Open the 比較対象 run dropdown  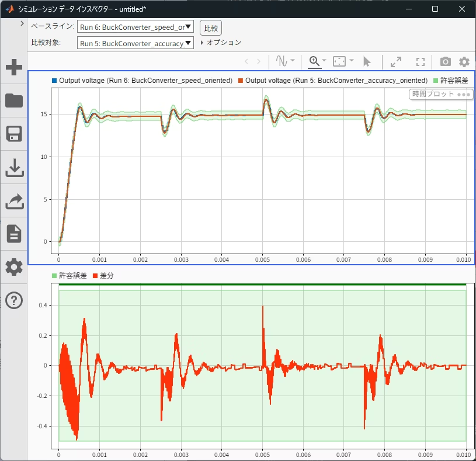coord(135,43)
